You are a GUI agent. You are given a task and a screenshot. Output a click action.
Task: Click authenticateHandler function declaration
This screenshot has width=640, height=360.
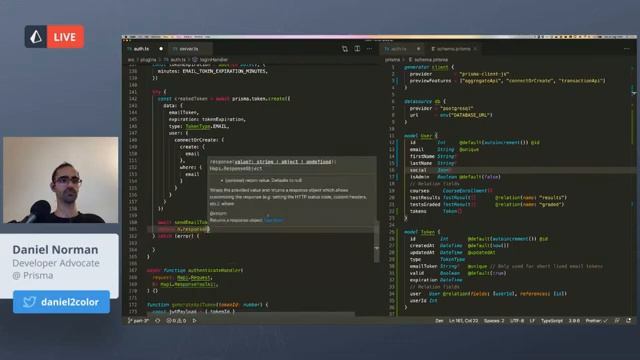[195, 270]
